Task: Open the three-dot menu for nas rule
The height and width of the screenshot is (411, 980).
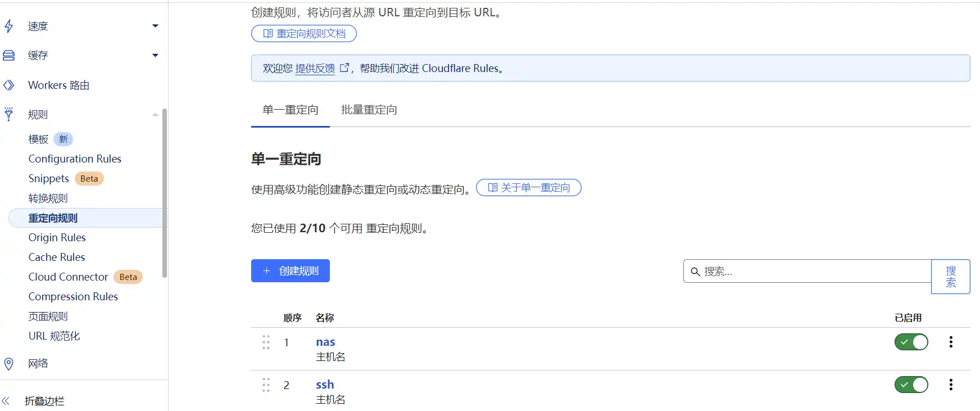Action: click(951, 342)
